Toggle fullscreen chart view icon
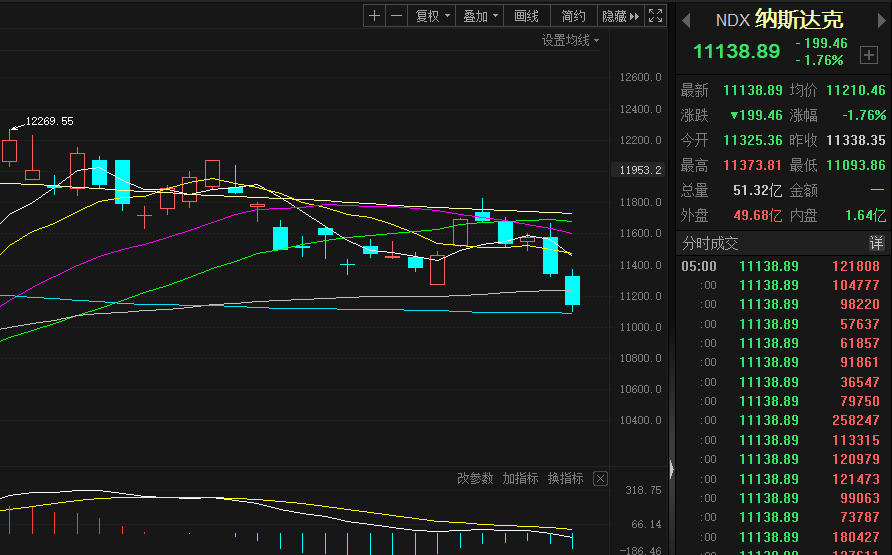 655,16
